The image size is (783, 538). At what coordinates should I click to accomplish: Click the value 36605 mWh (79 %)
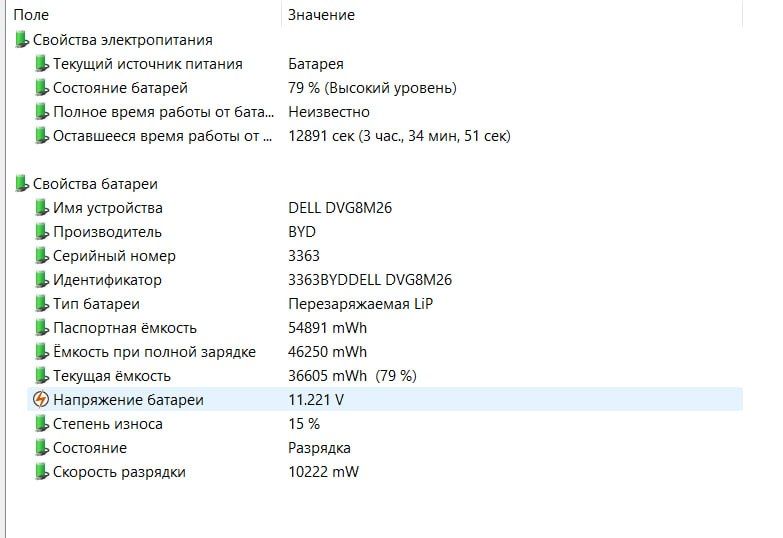point(352,376)
